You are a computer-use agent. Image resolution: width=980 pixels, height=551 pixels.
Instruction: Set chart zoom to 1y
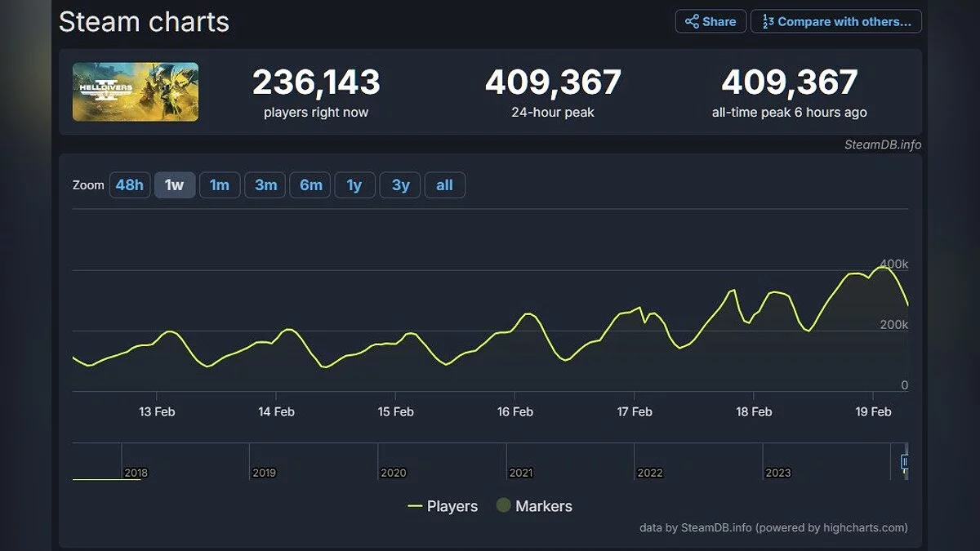click(354, 185)
